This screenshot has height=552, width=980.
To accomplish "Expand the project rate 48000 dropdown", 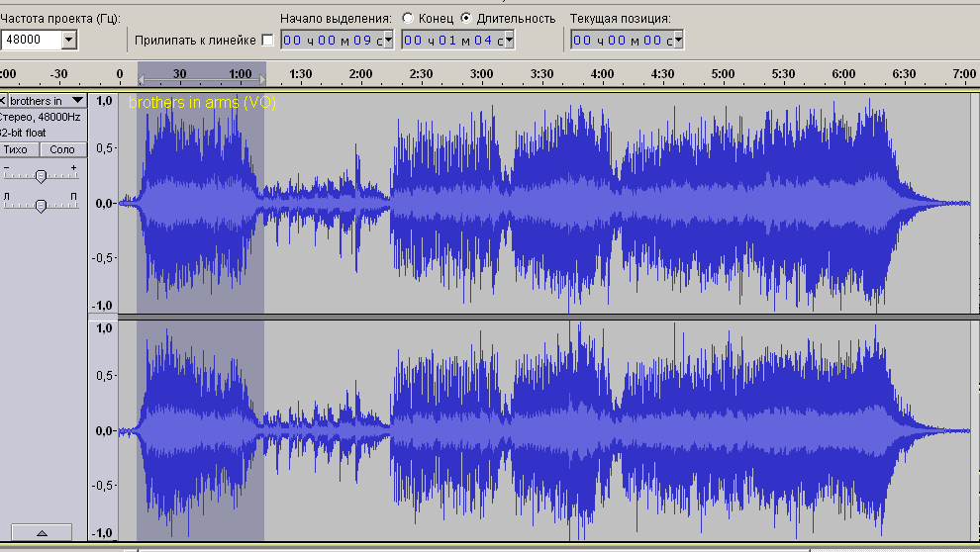I will tap(68, 40).
